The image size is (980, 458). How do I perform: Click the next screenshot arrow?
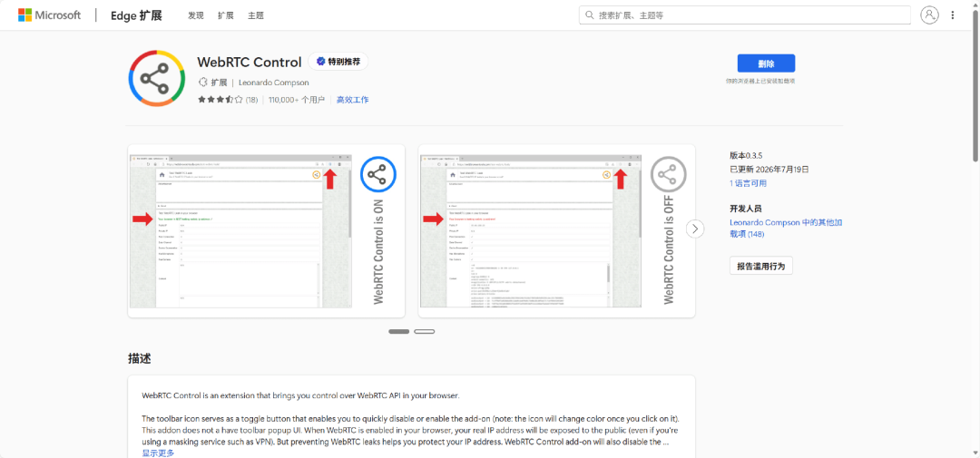(695, 229)
